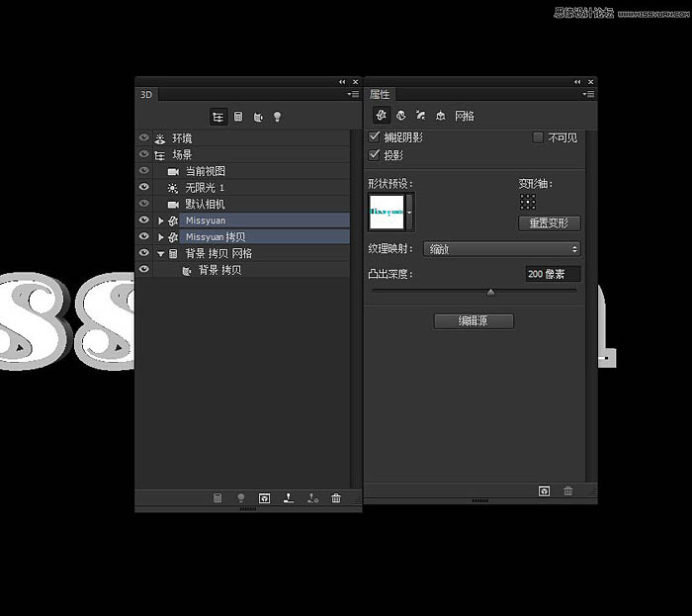Toggle visibility of 场景 row
Viewport: 692px width, 616px height.
pyautogui.click(x=144, y=154)
